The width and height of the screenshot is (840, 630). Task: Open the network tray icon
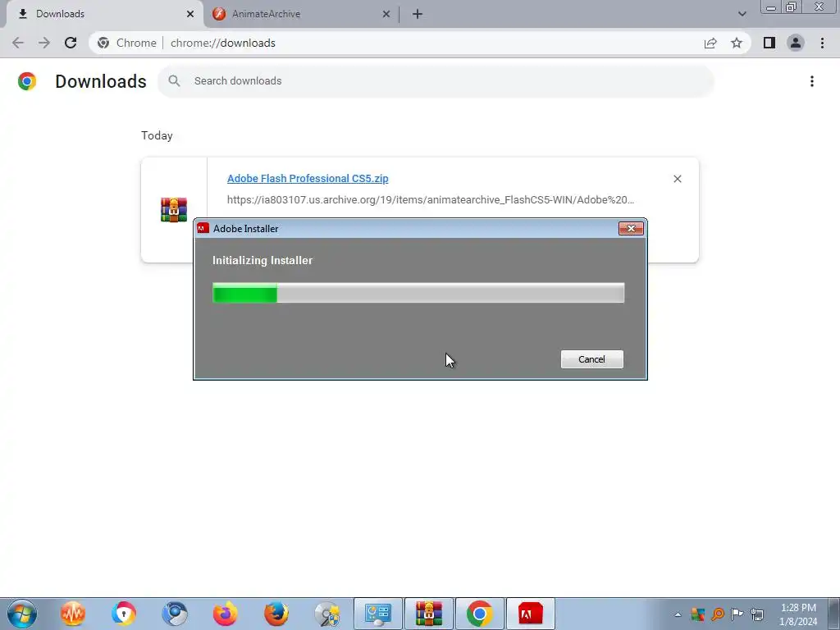(757, 614)
